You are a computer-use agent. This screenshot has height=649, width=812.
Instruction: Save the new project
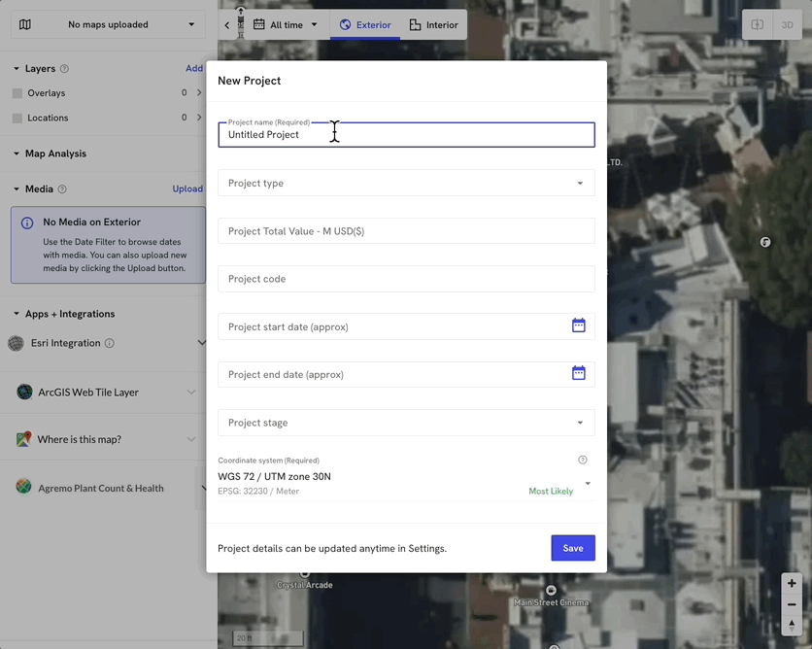click(572, 547)
